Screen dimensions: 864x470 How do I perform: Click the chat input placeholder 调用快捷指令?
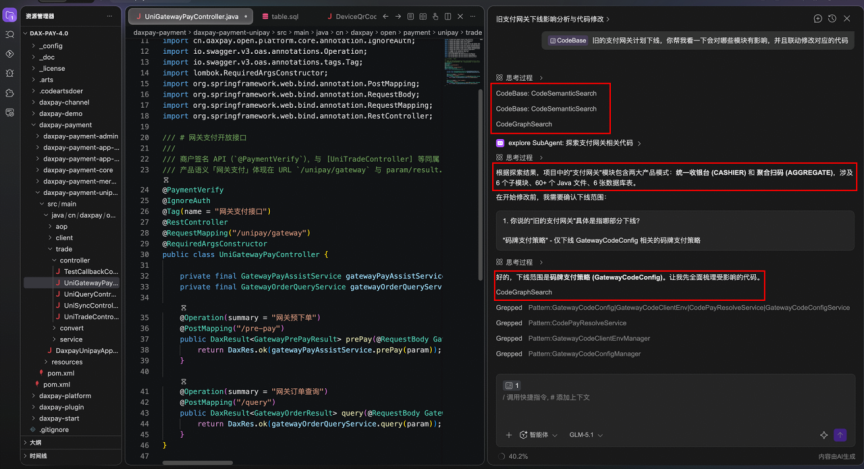coord(547,397)
